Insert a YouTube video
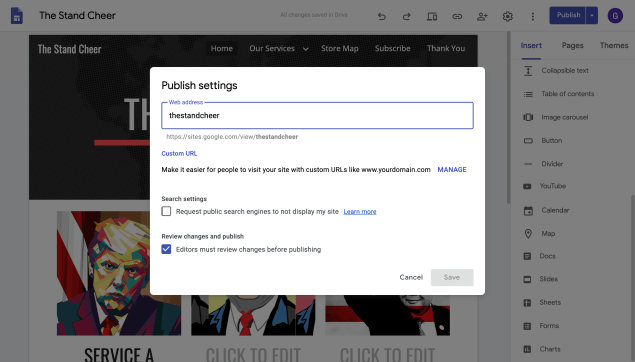This screenshot has height=362, width=635. coord(552,186)
